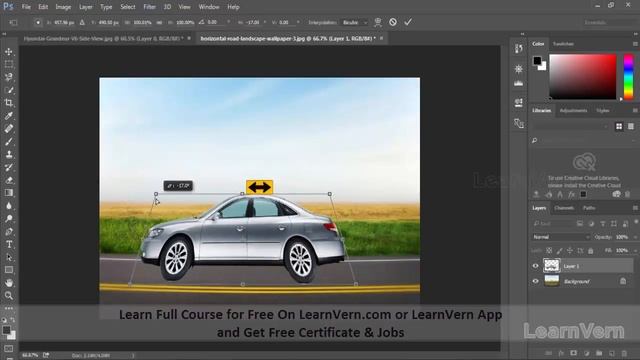
Task: Select the Crop tool
Action: pos(9,103)
